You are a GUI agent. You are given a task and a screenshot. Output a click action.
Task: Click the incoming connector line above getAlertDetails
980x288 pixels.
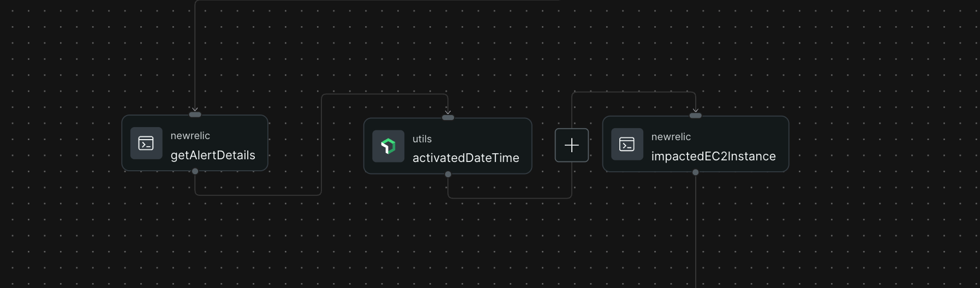point(195,55)
